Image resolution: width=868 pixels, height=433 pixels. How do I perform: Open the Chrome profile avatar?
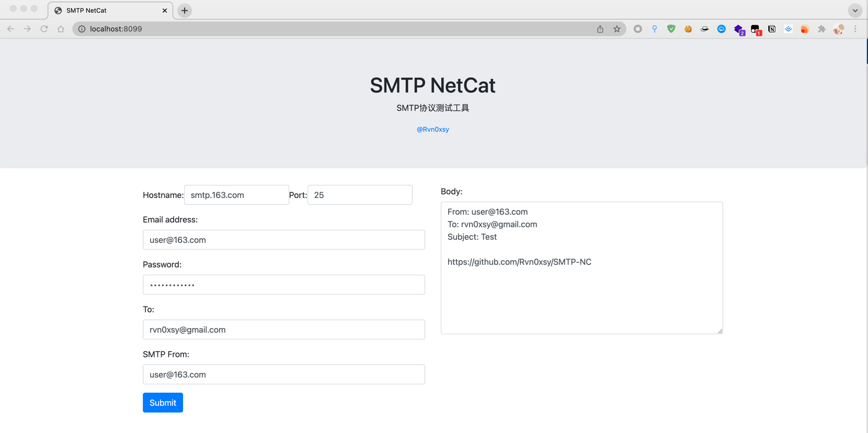pyautogui.click(x=838, y=29)
